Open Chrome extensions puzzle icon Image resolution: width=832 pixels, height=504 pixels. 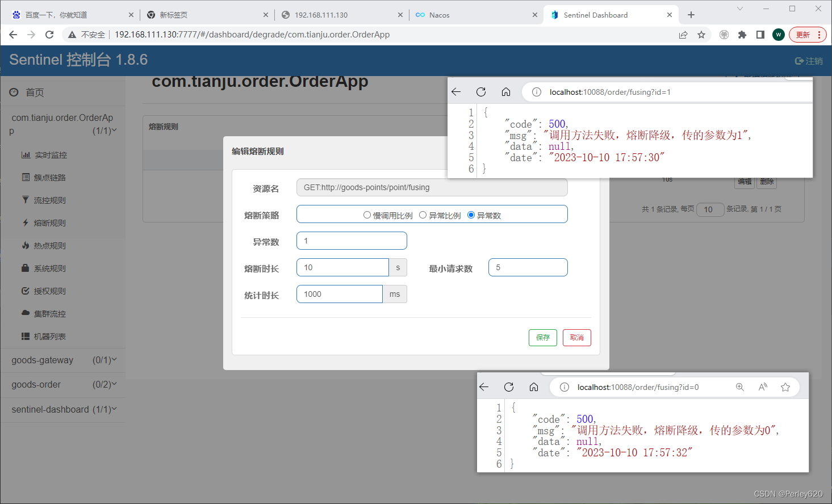tap(742, 35)
